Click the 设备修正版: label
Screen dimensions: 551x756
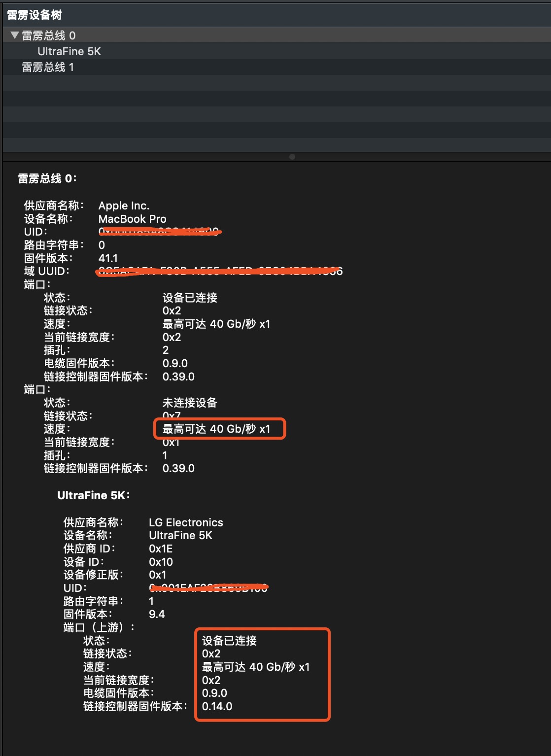point(93,575)
